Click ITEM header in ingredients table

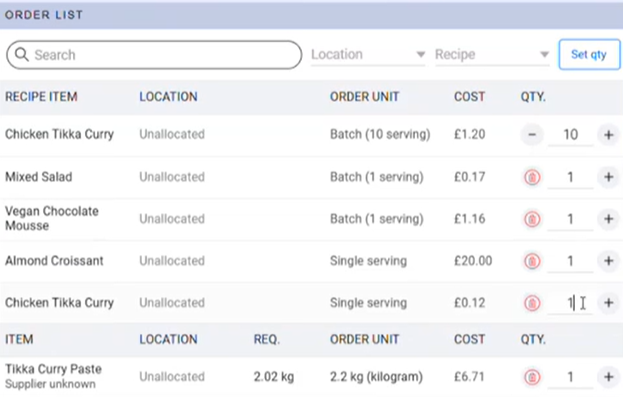tap(19, 339)
